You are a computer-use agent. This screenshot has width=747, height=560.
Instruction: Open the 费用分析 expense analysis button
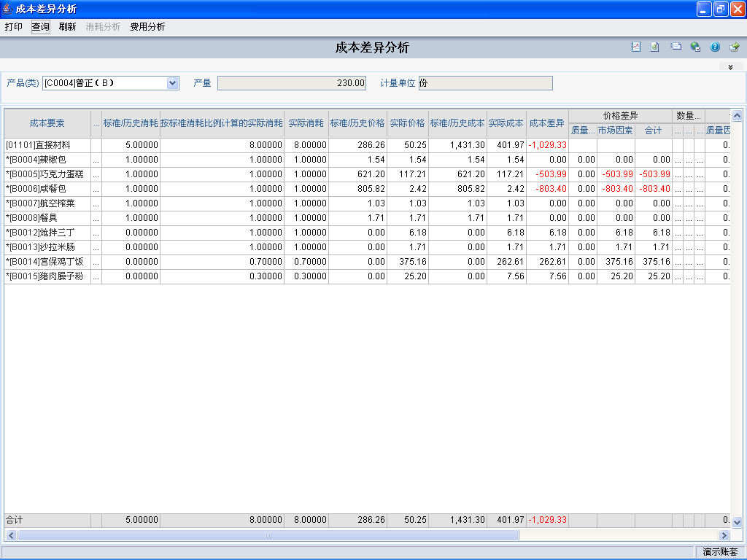[147, 27]
